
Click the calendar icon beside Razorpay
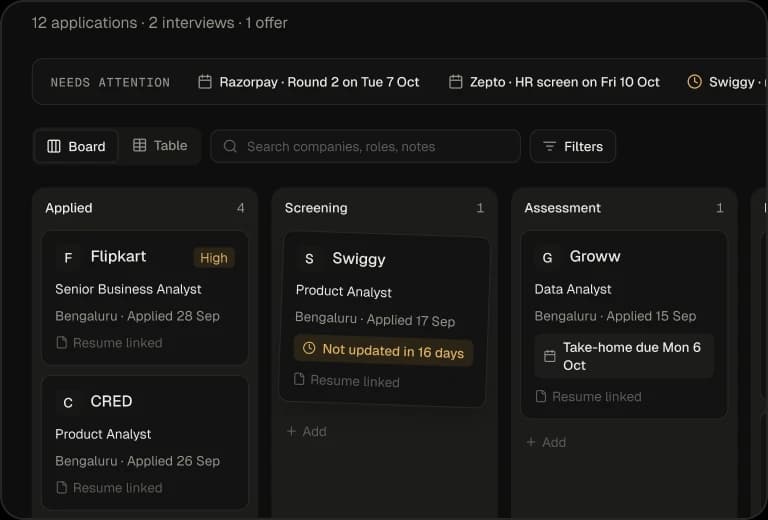(x=205, y=82)
